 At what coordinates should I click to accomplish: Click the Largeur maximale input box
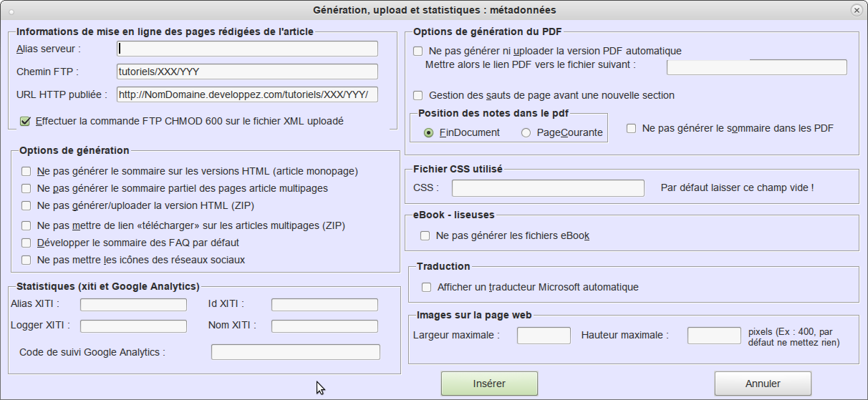544,335
